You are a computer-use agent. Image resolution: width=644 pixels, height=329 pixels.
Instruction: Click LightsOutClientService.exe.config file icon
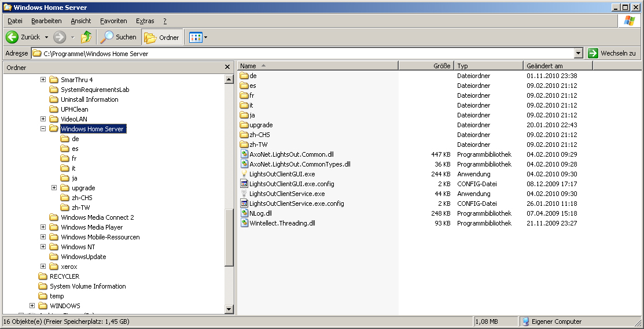244,204
